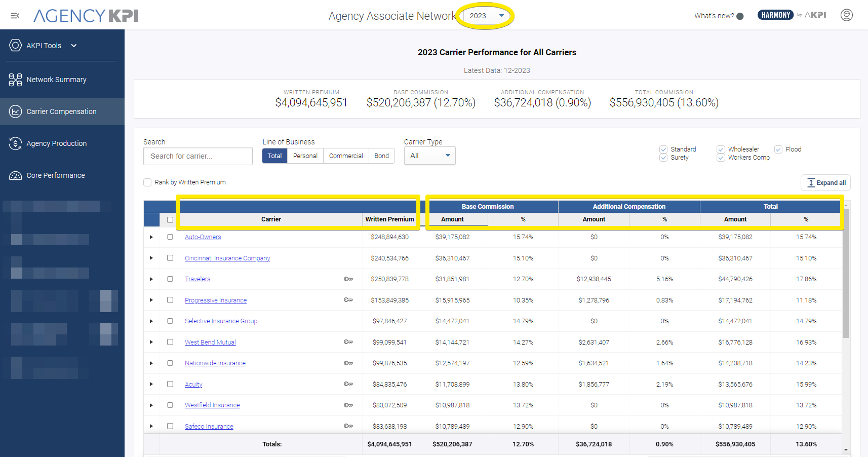Switch to Personal line of business

[305, 156]
